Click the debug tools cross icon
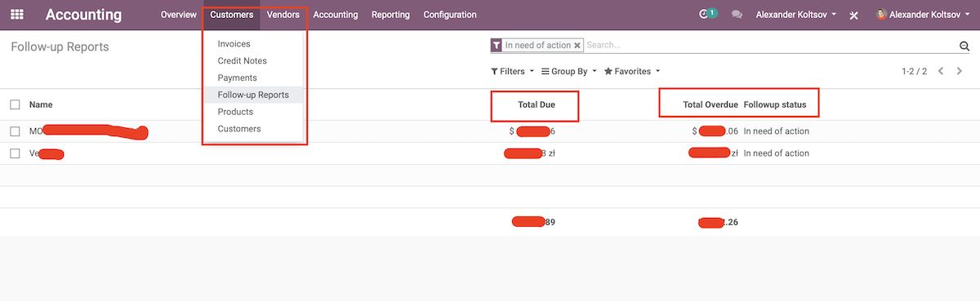Image resolution: width=980 pixels, height=301 pixels. click(x=853, y=15)
